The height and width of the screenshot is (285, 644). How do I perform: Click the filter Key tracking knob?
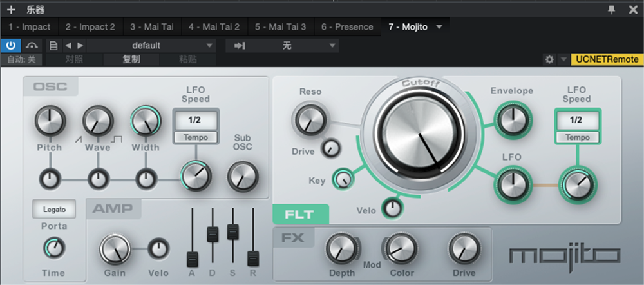coord(343,179)
